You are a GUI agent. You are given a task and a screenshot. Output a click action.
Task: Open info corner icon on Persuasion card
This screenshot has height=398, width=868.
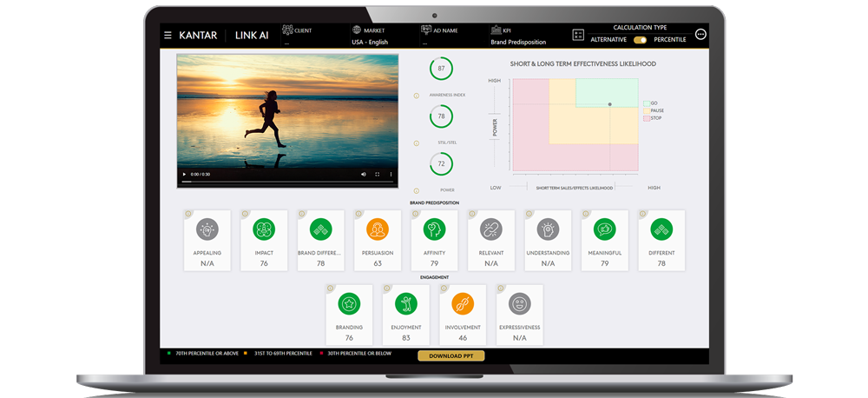358,214
